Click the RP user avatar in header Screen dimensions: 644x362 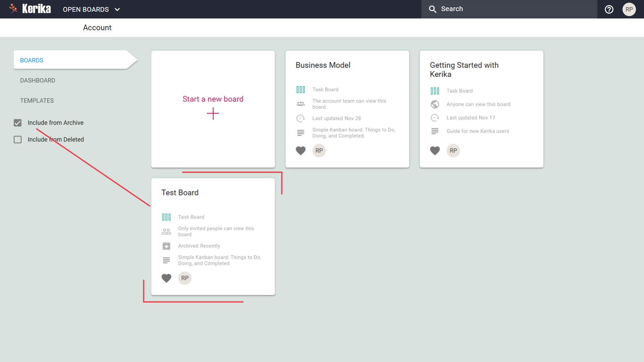click(629, 9)
